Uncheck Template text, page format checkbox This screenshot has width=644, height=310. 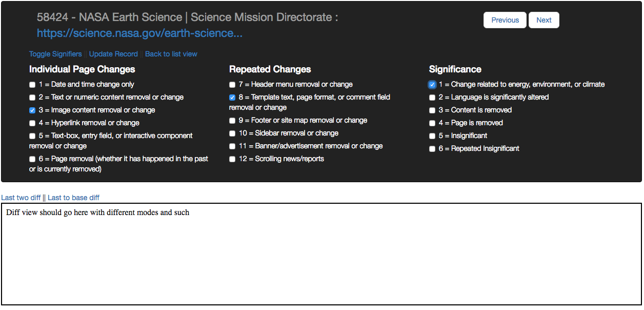point(232,98)
